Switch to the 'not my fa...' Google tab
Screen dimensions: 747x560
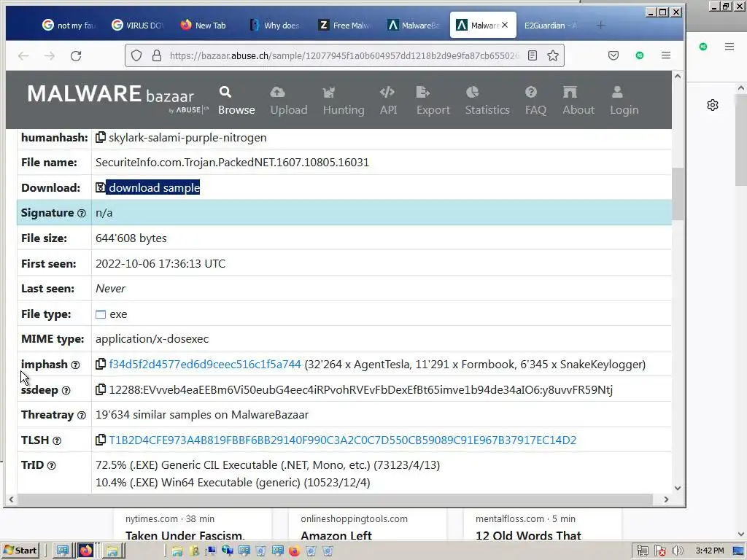69,26
